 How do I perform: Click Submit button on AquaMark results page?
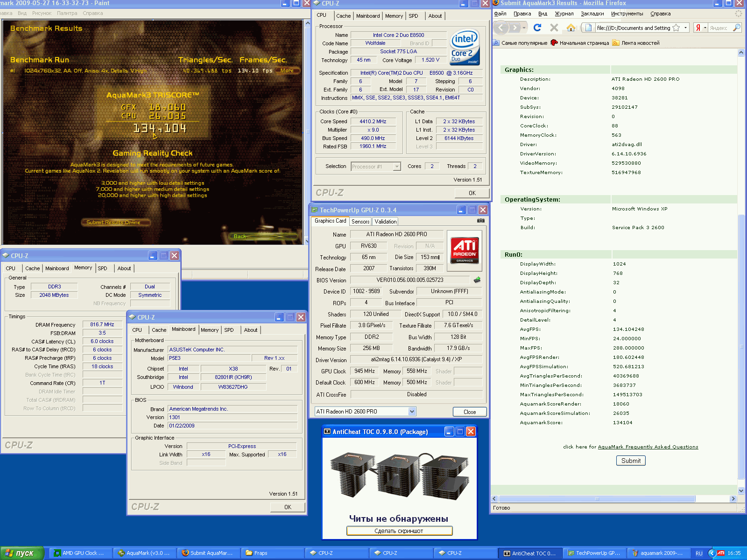631,461
